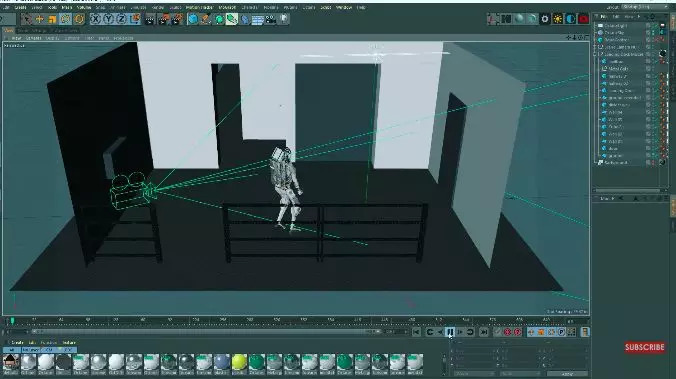Open Octane settings gear icon
Screen dimensions: 676x379
pos(545,19)
